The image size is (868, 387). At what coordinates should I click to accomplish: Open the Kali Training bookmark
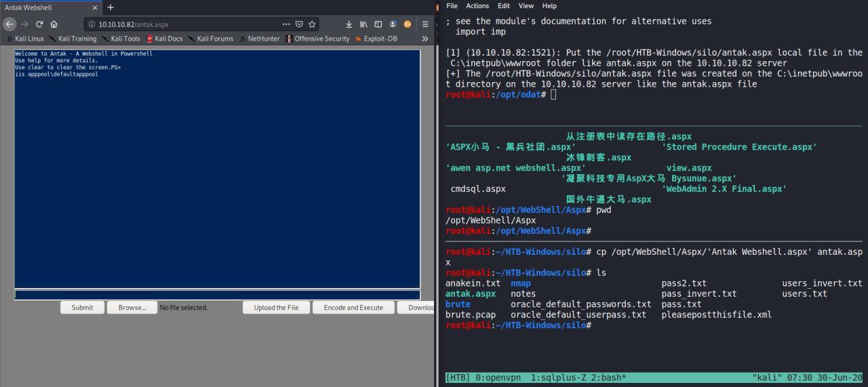[72, 39]
